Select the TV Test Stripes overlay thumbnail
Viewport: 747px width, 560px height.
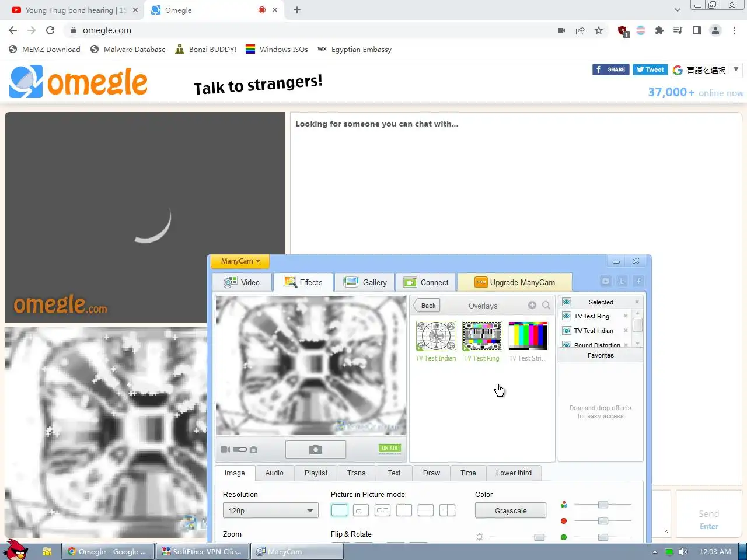pyautogui.click(x=528, y=336)
